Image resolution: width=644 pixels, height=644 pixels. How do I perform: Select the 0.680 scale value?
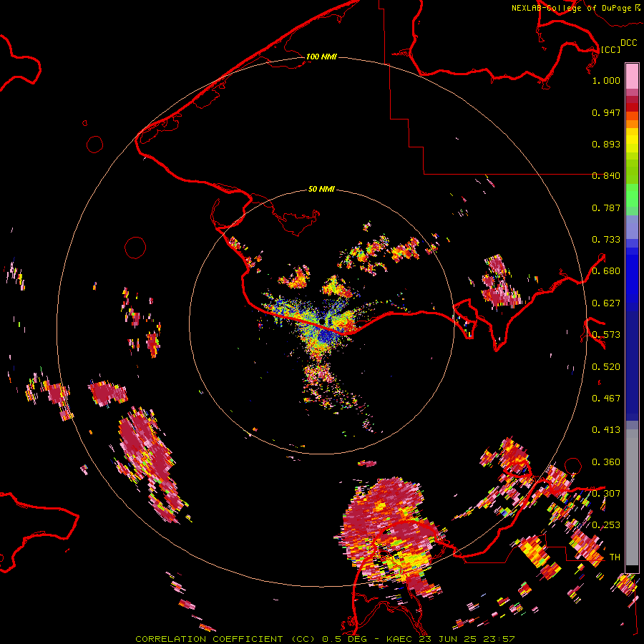tap(606, 271)
